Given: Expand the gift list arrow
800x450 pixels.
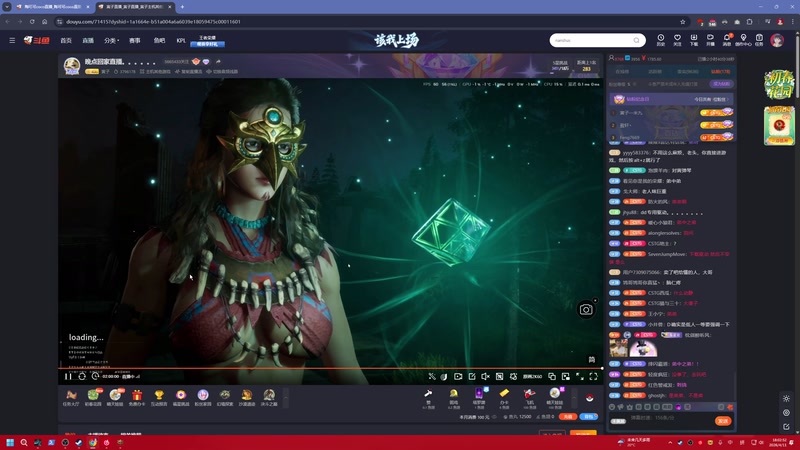Looking at the screenshot, I should [574, 398].
